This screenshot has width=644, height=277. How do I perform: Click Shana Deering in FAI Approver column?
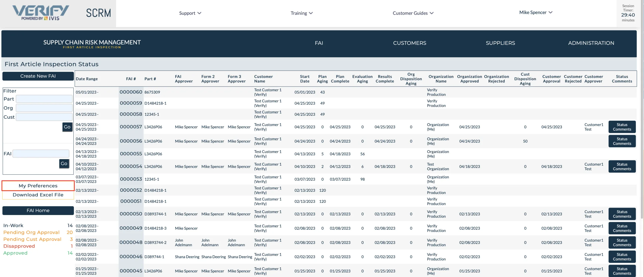(187, 257)
